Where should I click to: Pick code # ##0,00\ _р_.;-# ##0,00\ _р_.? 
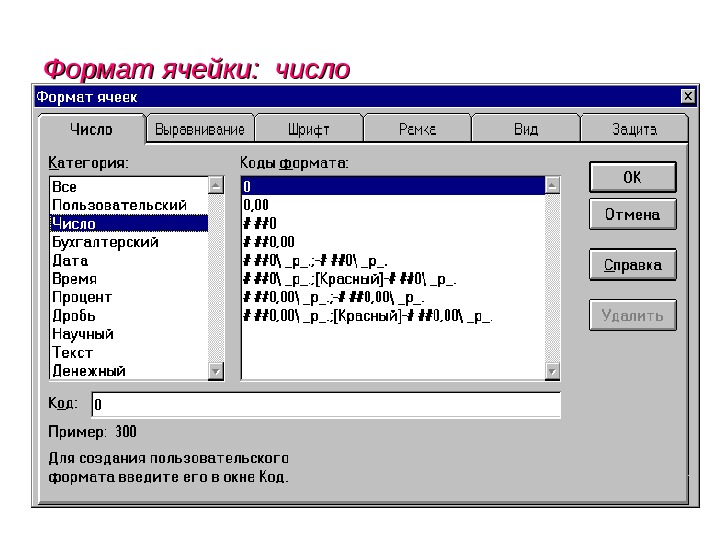(393, 297)
